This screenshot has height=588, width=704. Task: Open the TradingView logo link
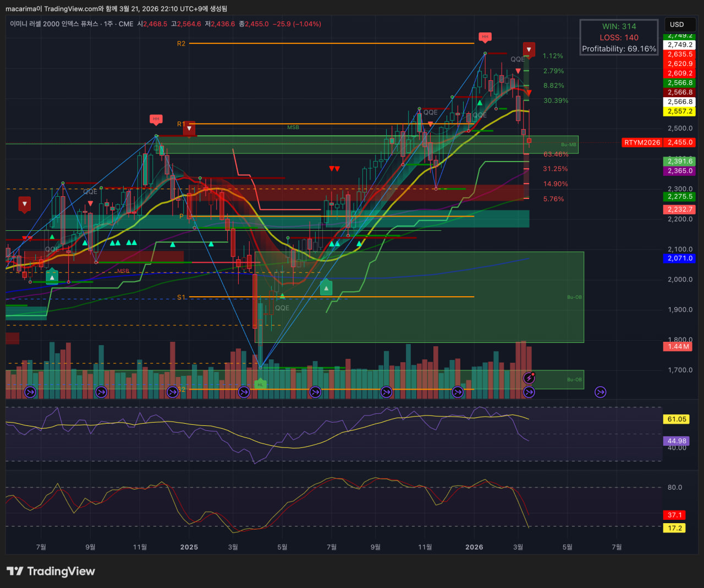(51, 571)
